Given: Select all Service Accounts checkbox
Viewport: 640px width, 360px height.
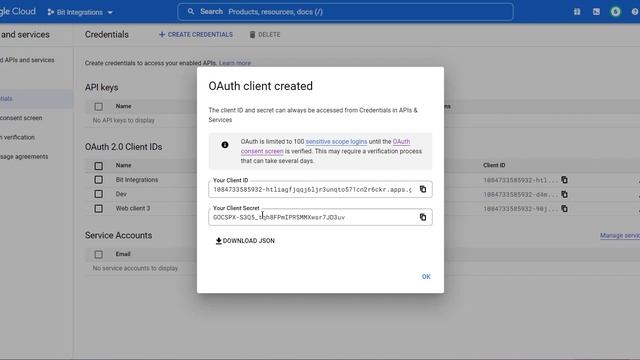Looking at the screenshot, I should [x=98, y=254].
